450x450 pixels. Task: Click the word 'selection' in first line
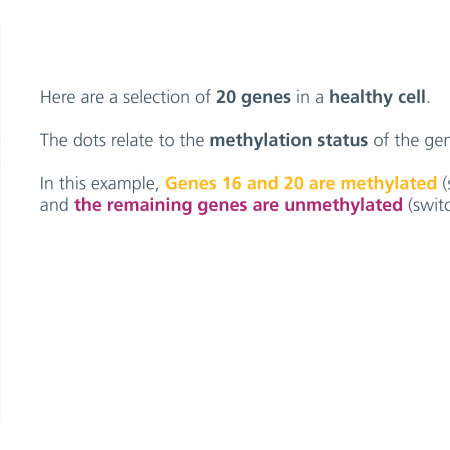[157, 97]
